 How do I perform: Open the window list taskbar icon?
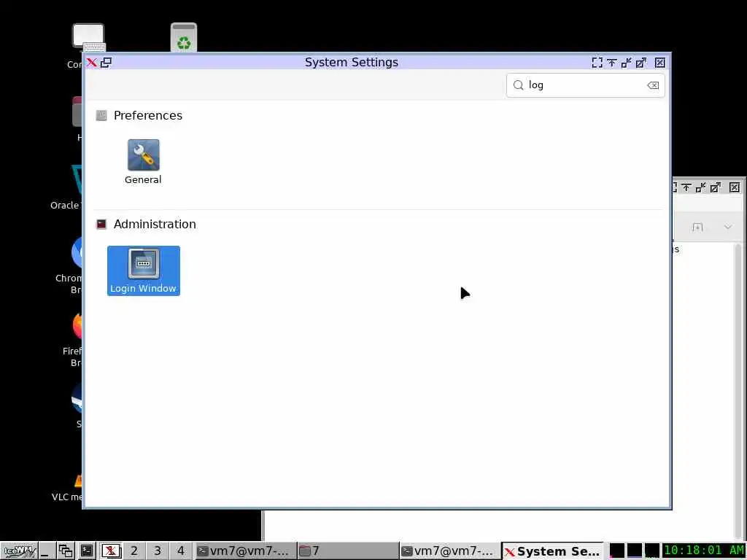(66, 551)
